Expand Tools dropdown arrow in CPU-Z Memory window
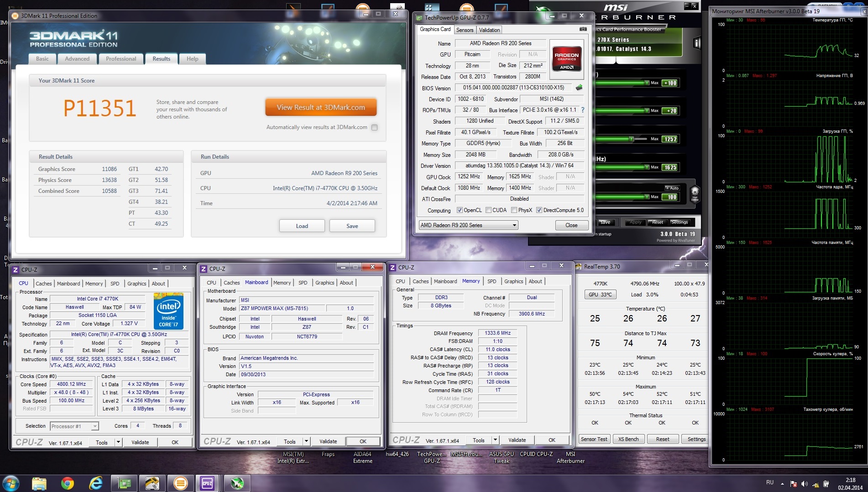Viewport: 868px width, 492px height. click(x=495, y=440)
